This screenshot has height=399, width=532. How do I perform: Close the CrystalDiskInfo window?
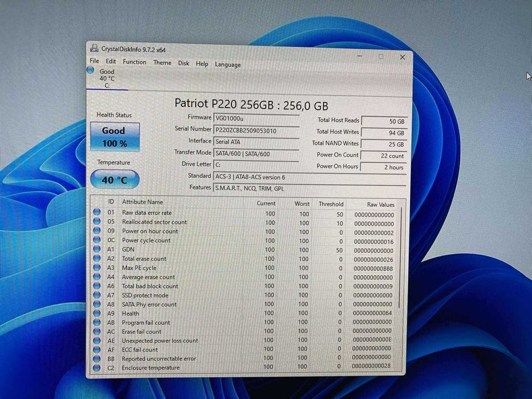click(x=403, y=57)
